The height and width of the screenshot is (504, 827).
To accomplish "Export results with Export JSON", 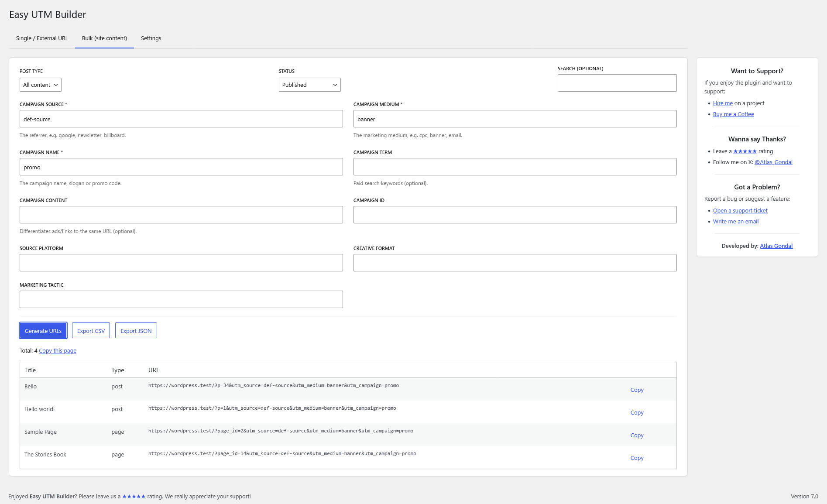I will [136, 331].
